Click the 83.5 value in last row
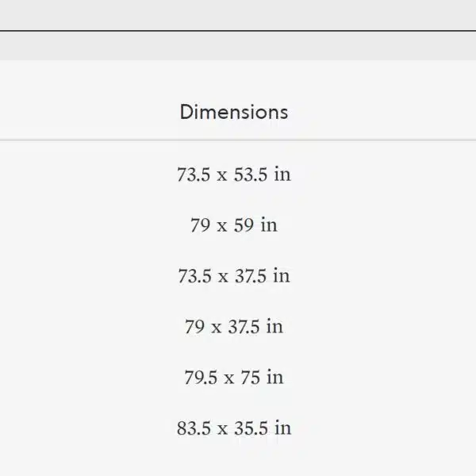Viewport: 476px width, 476px height. pos(194,428)
